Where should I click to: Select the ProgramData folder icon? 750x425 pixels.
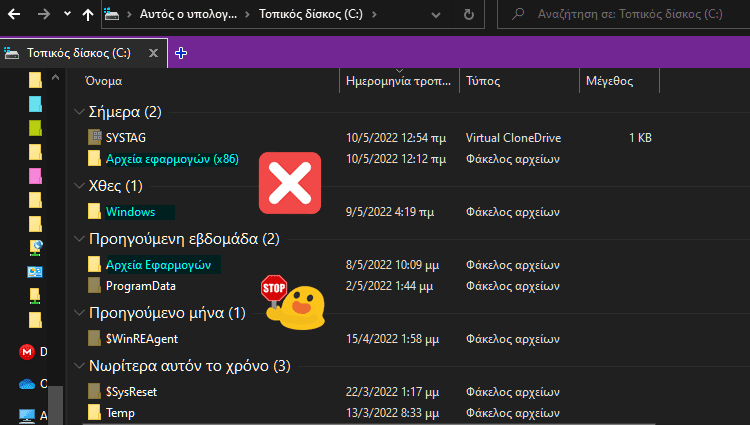(x=95, y=285)
